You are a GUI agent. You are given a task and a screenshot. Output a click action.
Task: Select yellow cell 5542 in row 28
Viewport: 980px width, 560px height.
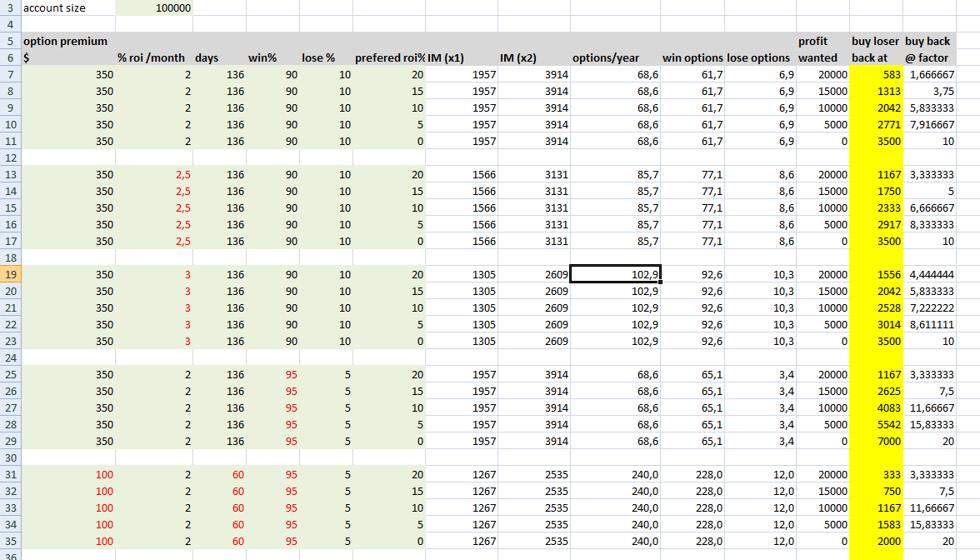[x=877, y=424]
